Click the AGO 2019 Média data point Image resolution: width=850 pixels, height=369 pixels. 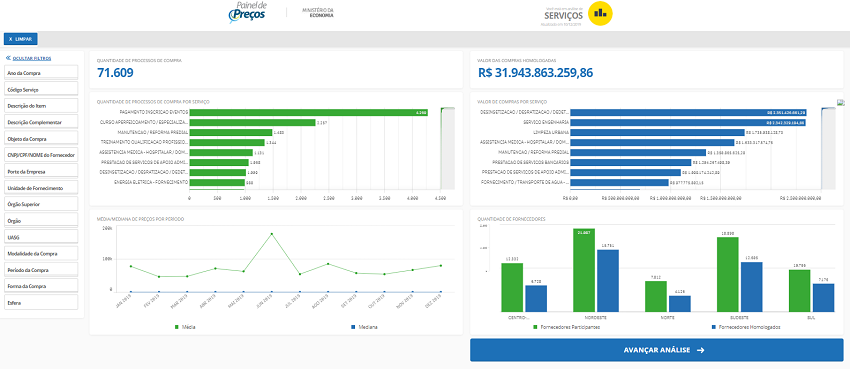328,264
